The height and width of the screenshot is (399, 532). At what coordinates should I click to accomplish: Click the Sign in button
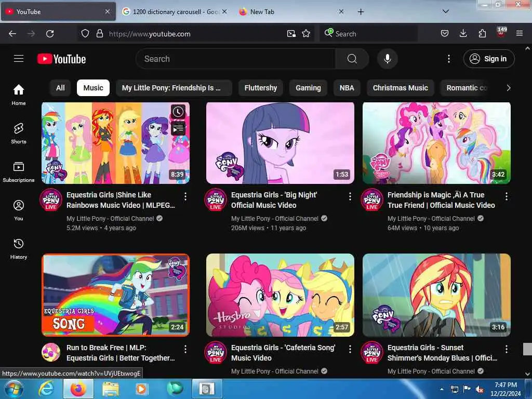pos(489,59)
